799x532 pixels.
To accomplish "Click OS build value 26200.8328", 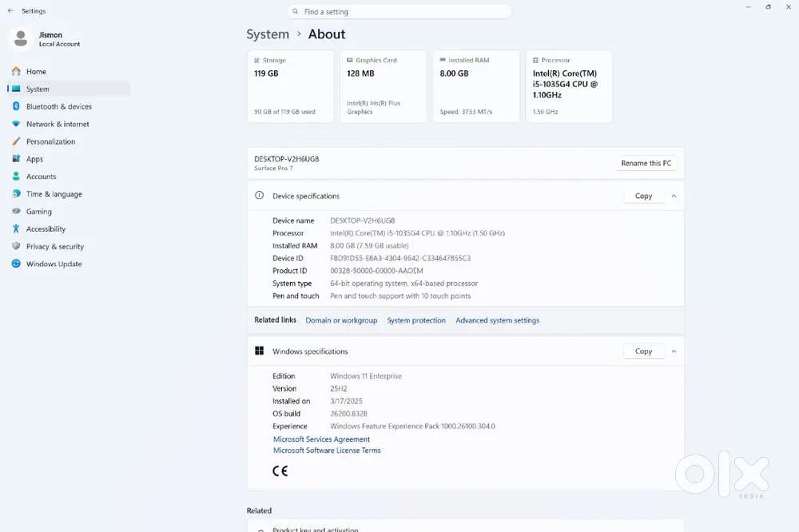I will click(x=348, y=414).
